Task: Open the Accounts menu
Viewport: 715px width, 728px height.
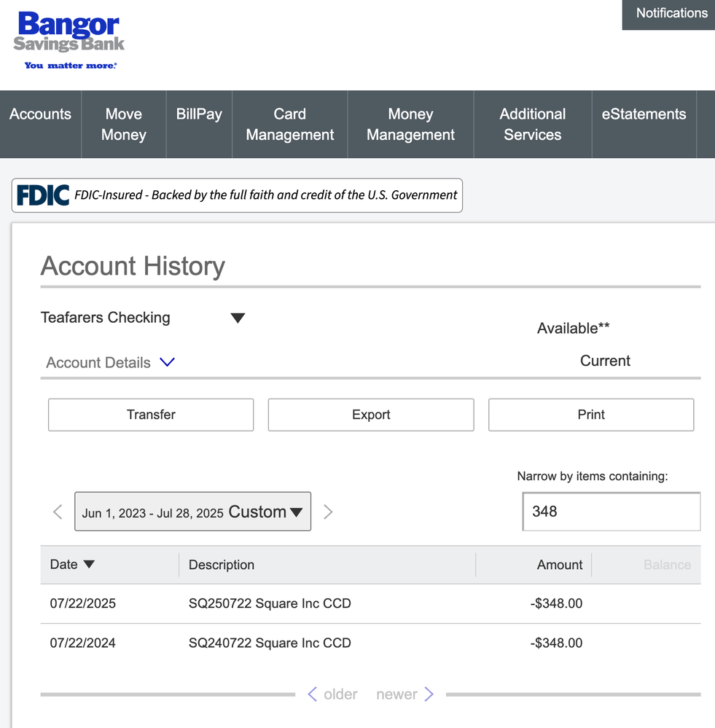Action: (x=41, y=114)
